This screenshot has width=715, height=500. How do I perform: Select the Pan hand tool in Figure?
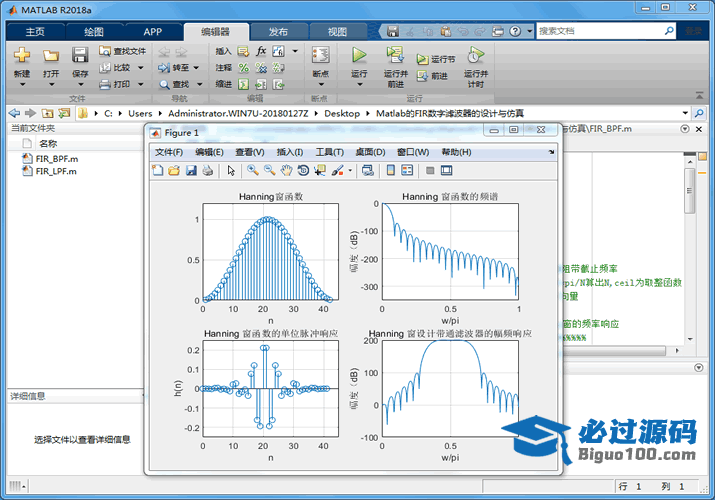[x=286, y=171]
